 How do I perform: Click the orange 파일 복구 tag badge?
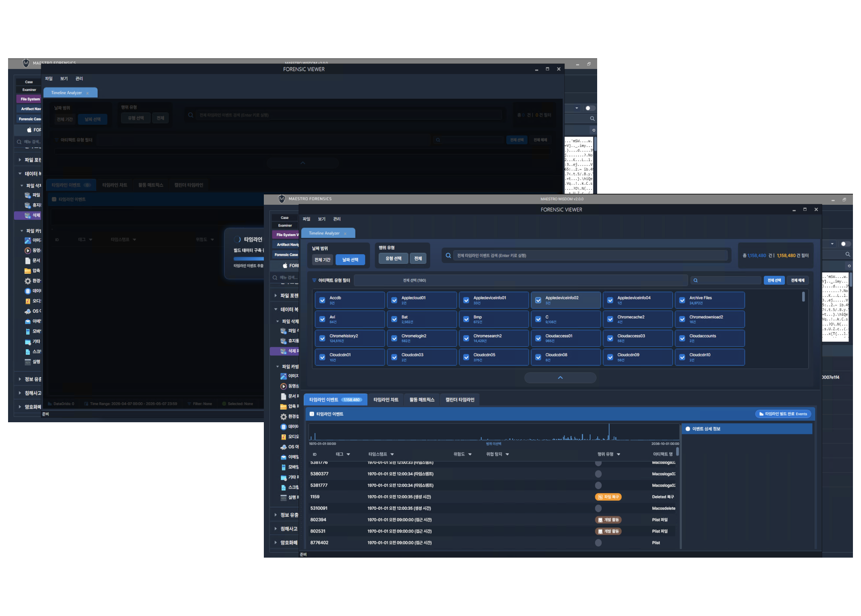[x=608, y=497]
